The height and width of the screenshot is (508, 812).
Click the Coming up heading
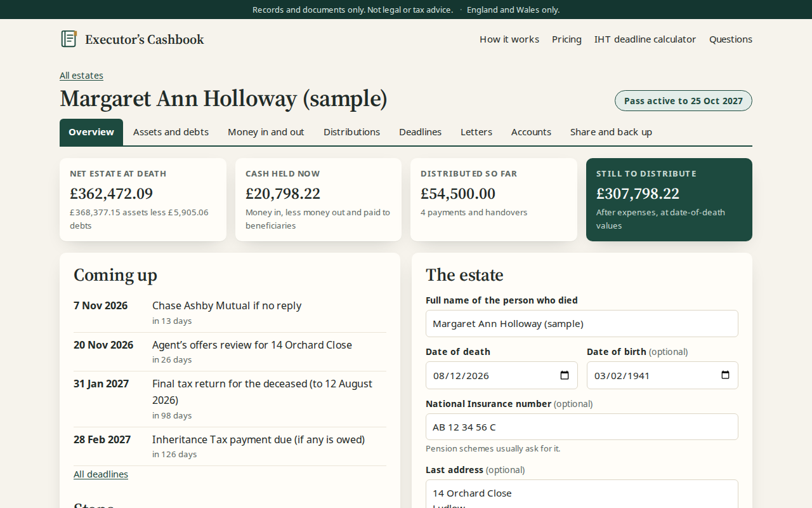115,275
